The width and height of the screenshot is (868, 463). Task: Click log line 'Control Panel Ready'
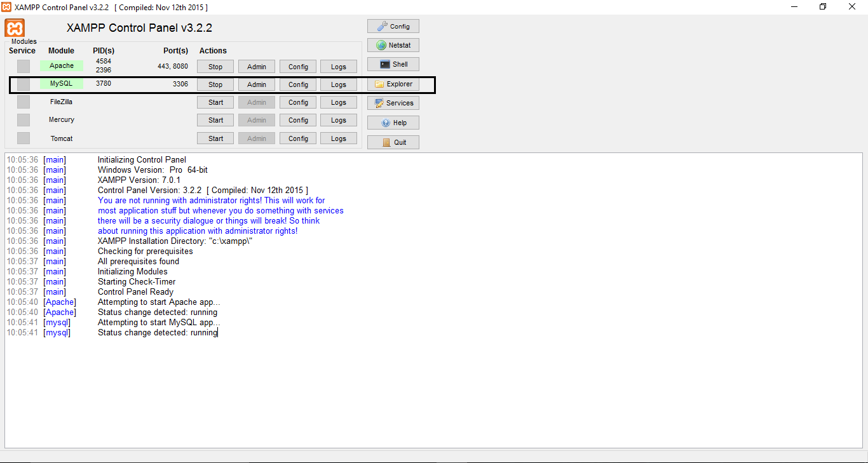pos(135,292)
